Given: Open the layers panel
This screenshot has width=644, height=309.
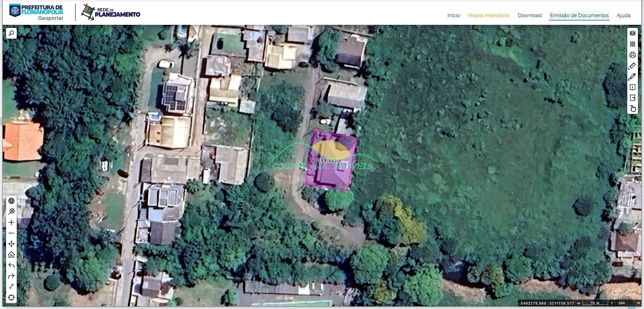Looking at the screenshot, I should (x=632, y=33).
